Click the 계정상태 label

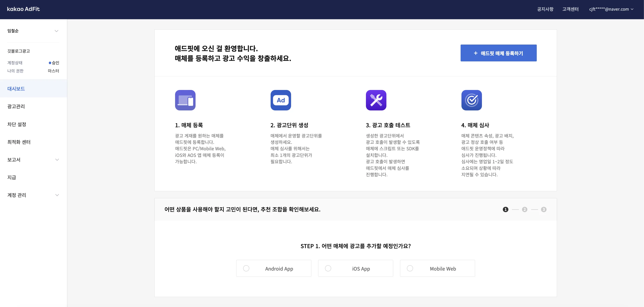(x=15, y=63)
